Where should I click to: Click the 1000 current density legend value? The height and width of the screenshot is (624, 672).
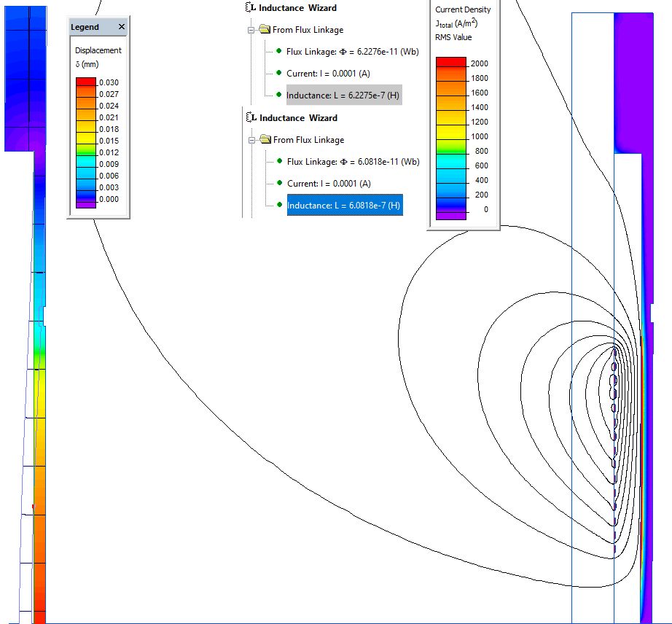tap(479, 136)
